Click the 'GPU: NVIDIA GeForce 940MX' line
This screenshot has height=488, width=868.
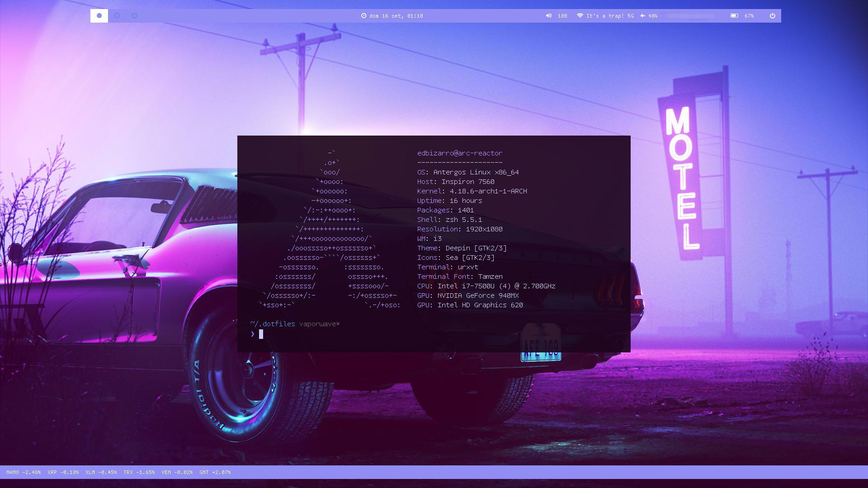[x=468, y=296]
